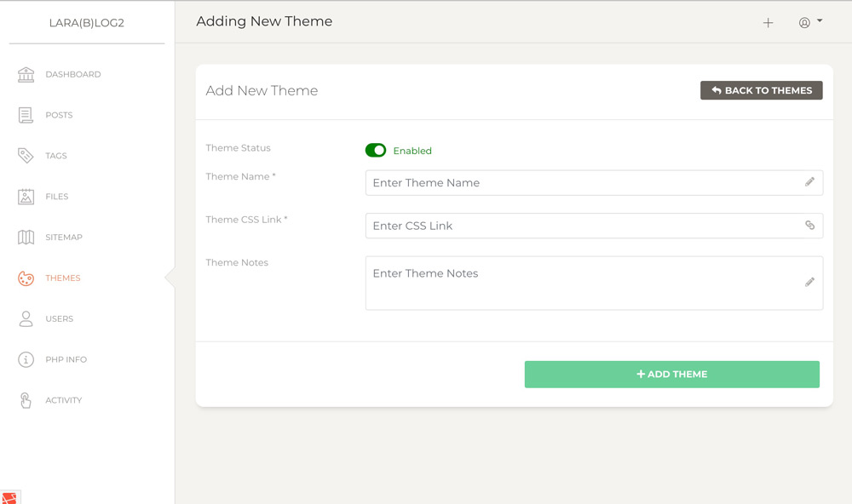The image size is (852, 504).
Task: Click the BACK TO THEMES button
Action: coord(761,89)
